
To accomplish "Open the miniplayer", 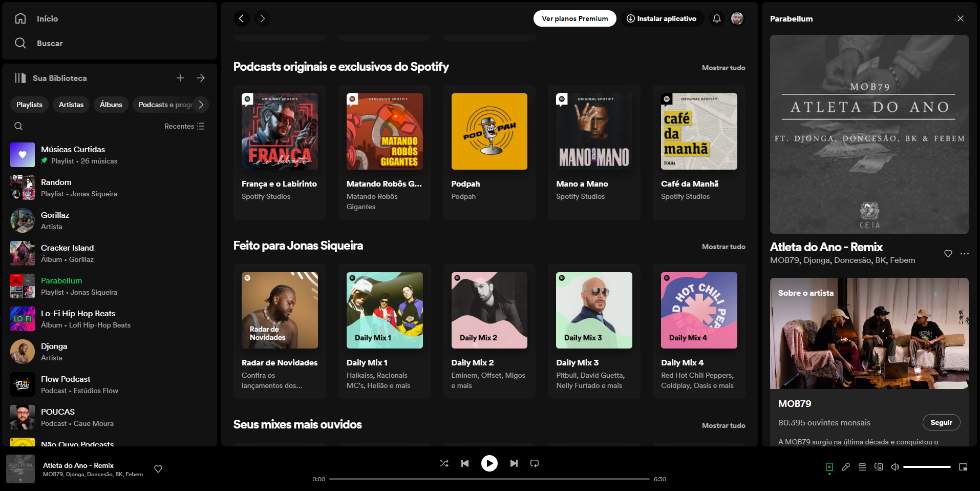I will pyautogui.click(x=963, y=467).
